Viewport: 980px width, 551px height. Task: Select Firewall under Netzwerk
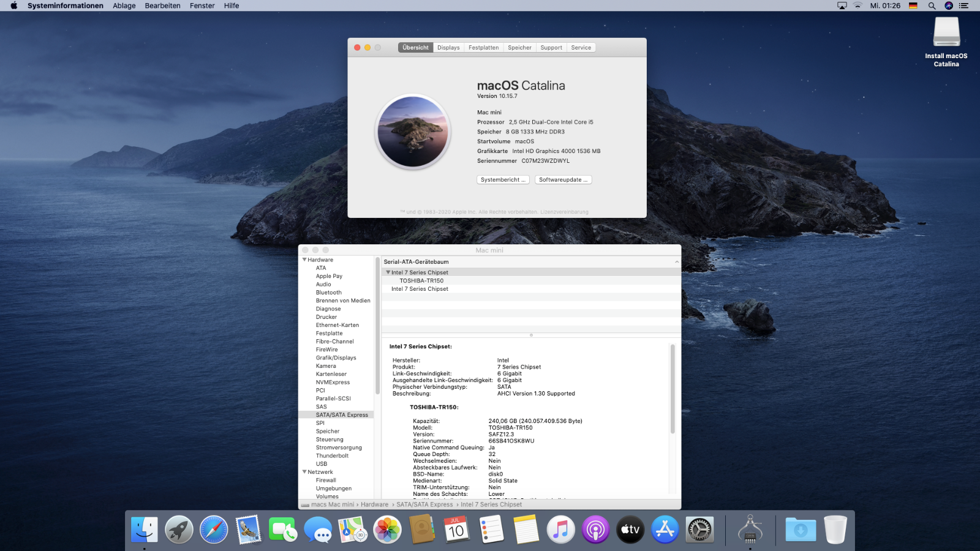(x=326, y=480)
